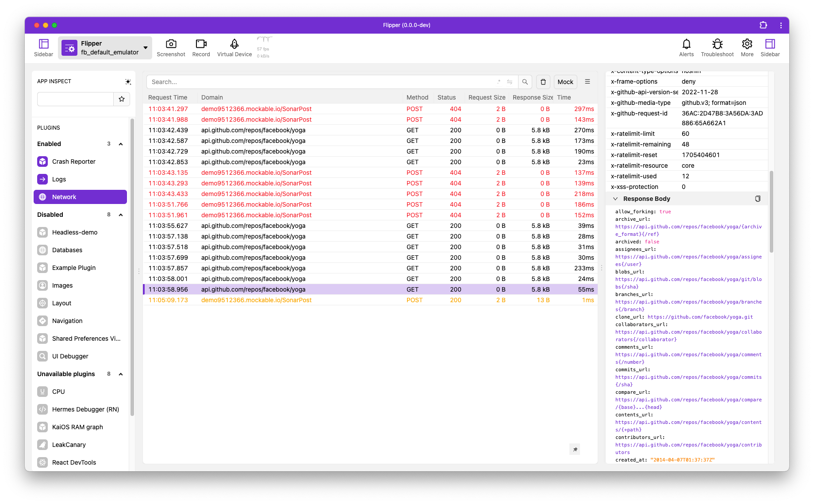814x504 pixels.
Task: Toggle App Inspect light/dark mode icon
Action: pyautogui.click(x=128, y=81)
